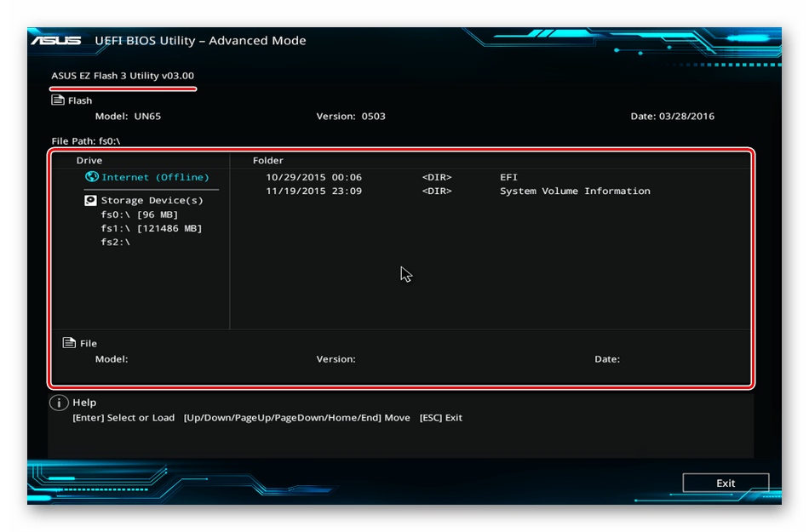Image resolution: width=809 pixels, height=532 pixels.
Task: Choose drive fs0:\ [96 MB]
Action: pos(139,215)
